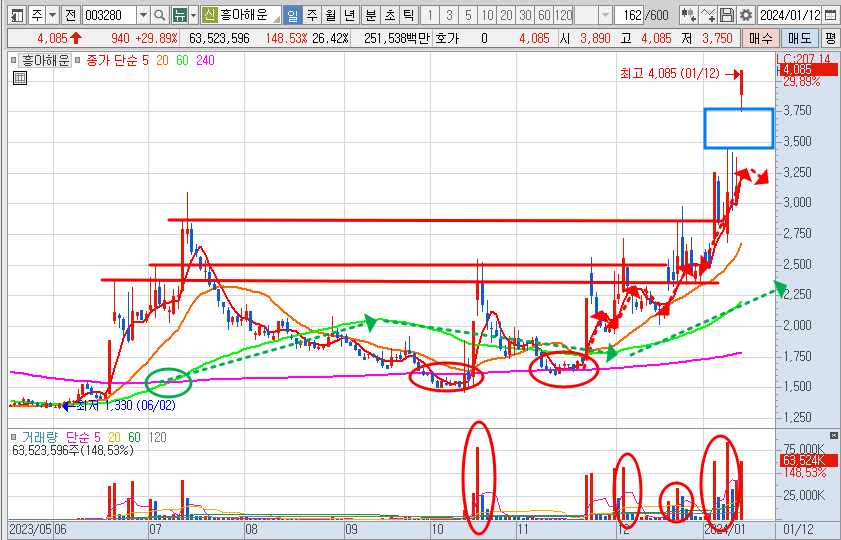Image resolution: width=841 pixels, height=540 pixels.
Task: Toggle the square before 거래량 legend
Action: (x=13, y=437)
